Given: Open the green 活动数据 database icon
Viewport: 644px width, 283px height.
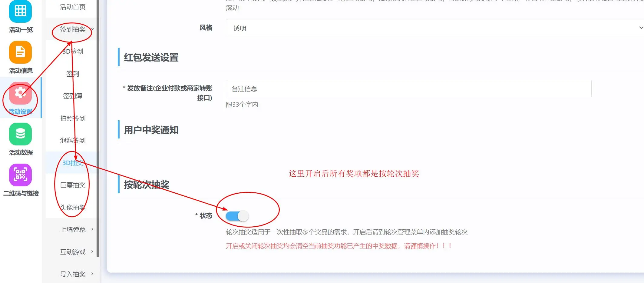Looking at the screenshot, I should point(20,134).
